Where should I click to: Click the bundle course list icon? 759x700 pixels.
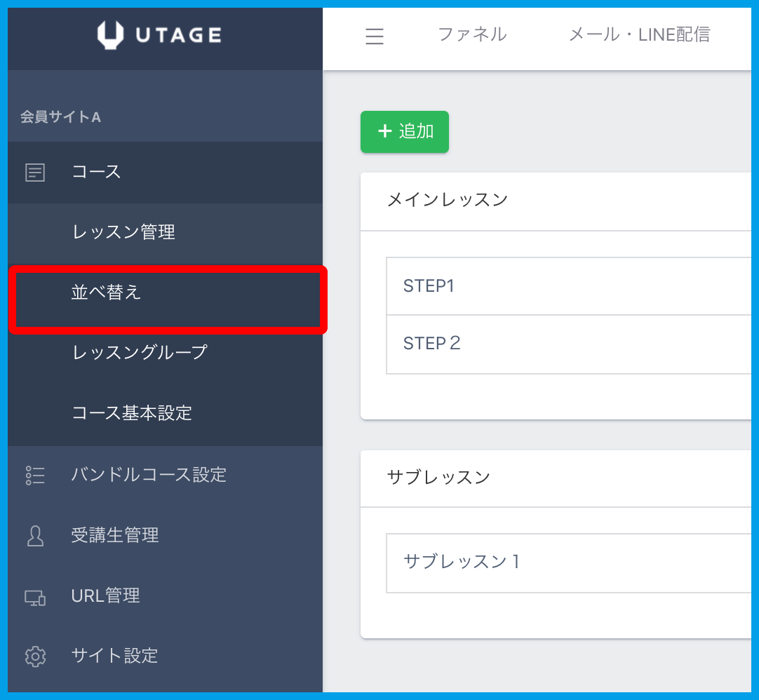35,476
